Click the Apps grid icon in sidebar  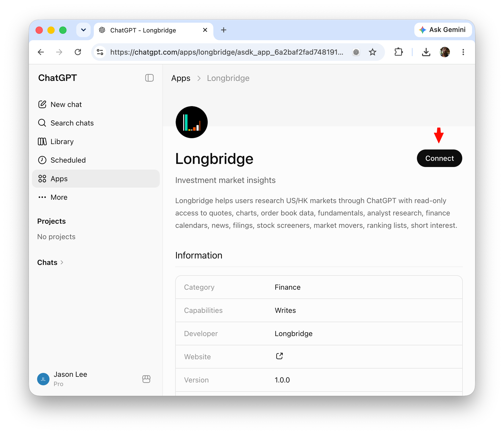coord(42,179)
